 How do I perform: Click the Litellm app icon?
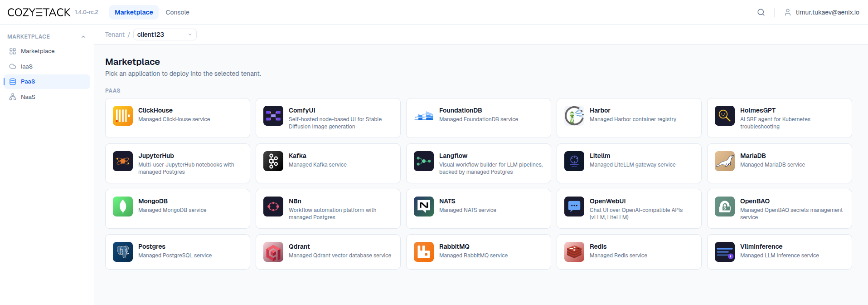click(x=574, y=161)
